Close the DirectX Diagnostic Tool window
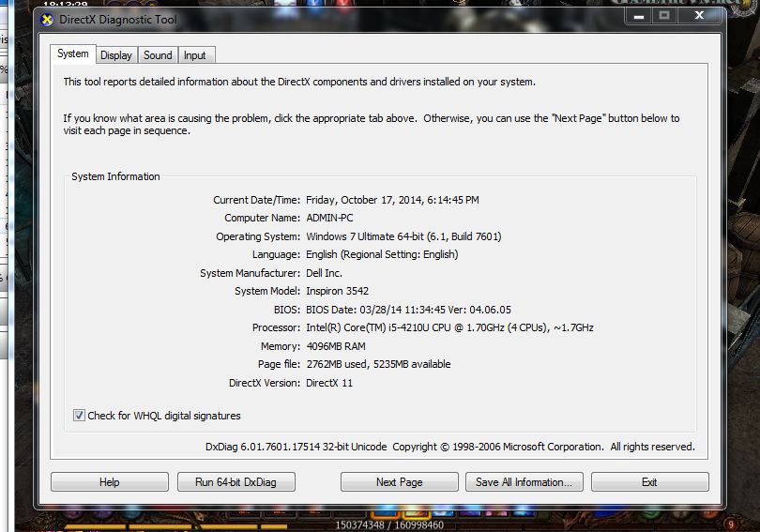Viewport: 760px width, 532px height. click(x=699, y=16)
